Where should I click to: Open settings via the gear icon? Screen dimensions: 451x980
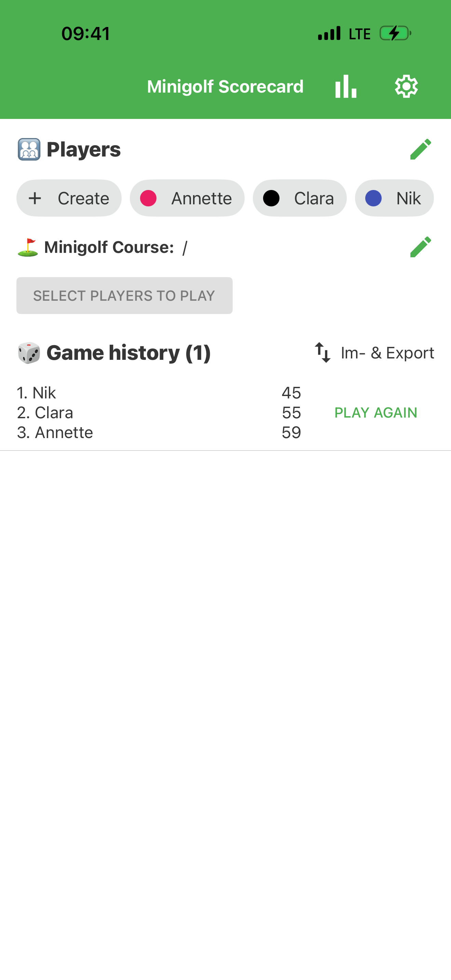[406, 86]
